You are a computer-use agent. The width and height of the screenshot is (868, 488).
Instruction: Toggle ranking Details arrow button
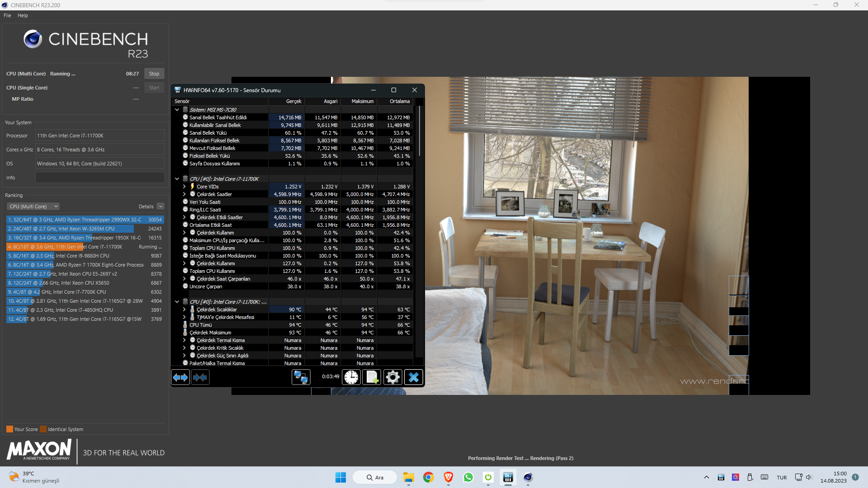pos(160,206)
